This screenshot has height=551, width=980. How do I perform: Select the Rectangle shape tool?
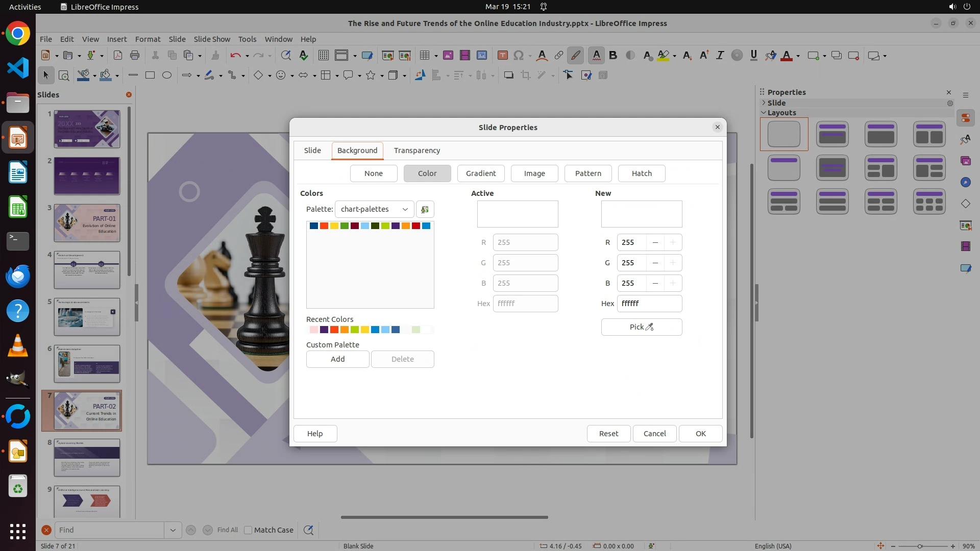(150, 76)
